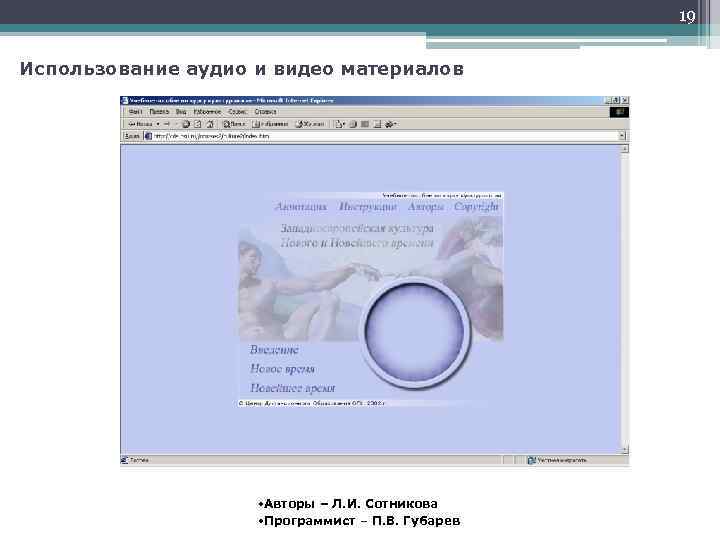Open the Инструкция link

pyautogui.click(x=368, y=207)
